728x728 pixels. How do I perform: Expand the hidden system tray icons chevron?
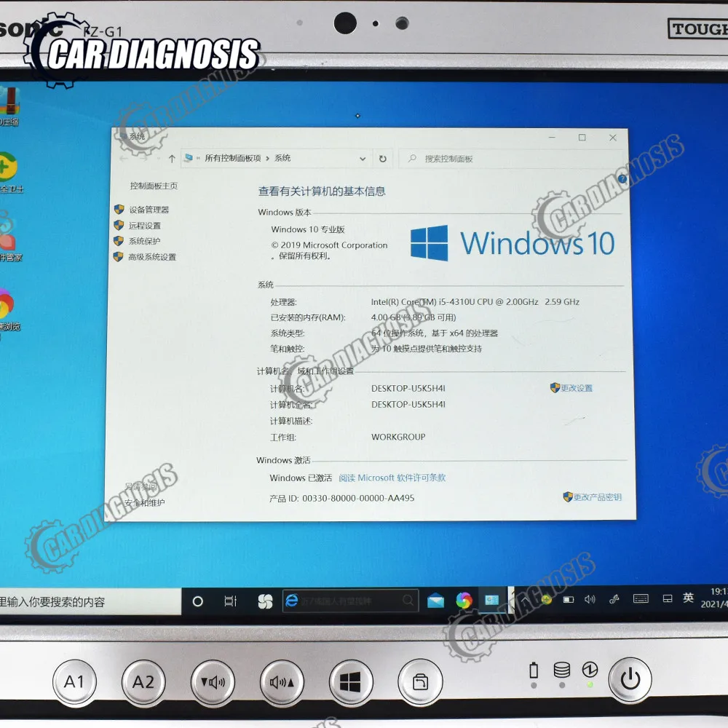(x=525, y=601)
